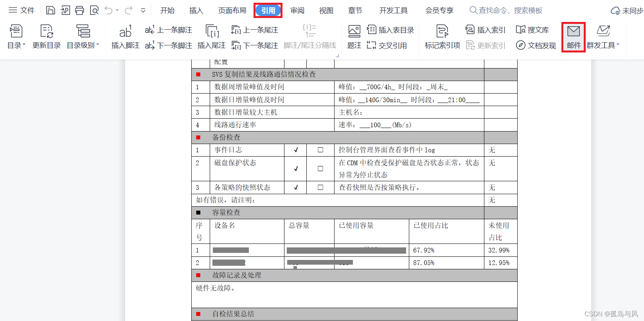This screenshot has width=644, height=321.
Task: Click the 容量检查 section header
Action: pyautogui.click(x=226, y=213)
